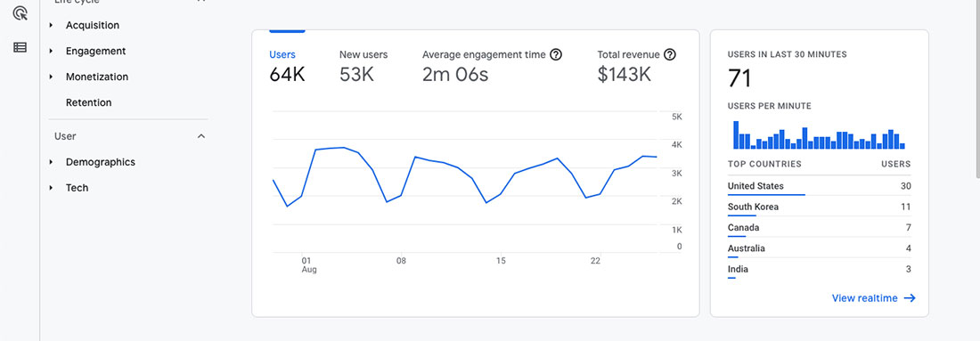Viewport: 980px width, 341px height.
Task: Open Monetization in the sidebar
Action: (97, 77)
